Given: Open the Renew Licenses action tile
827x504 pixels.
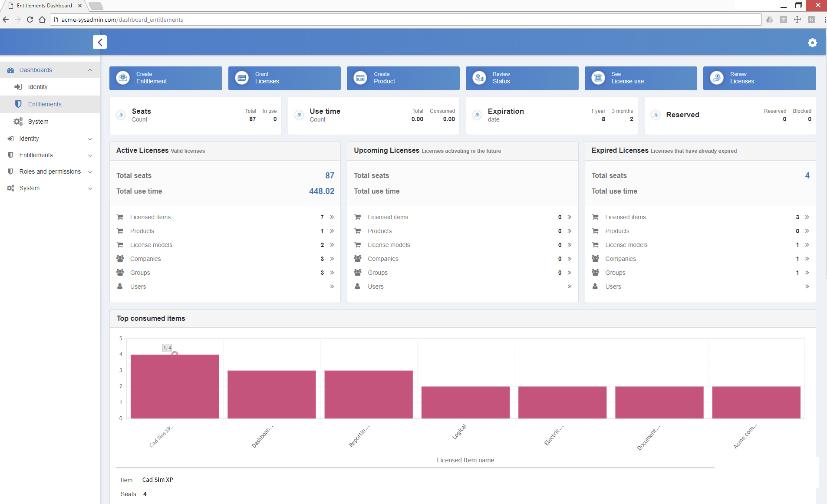Looking at the screenshot, I should click(760, 78).
